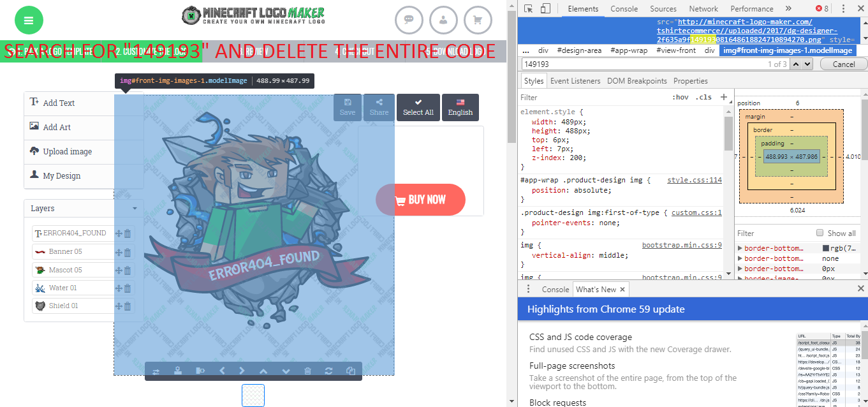This screenshot has height=407, width=868.
Task: Toggle the DevTools device toolbar
Action: point(545,9)
